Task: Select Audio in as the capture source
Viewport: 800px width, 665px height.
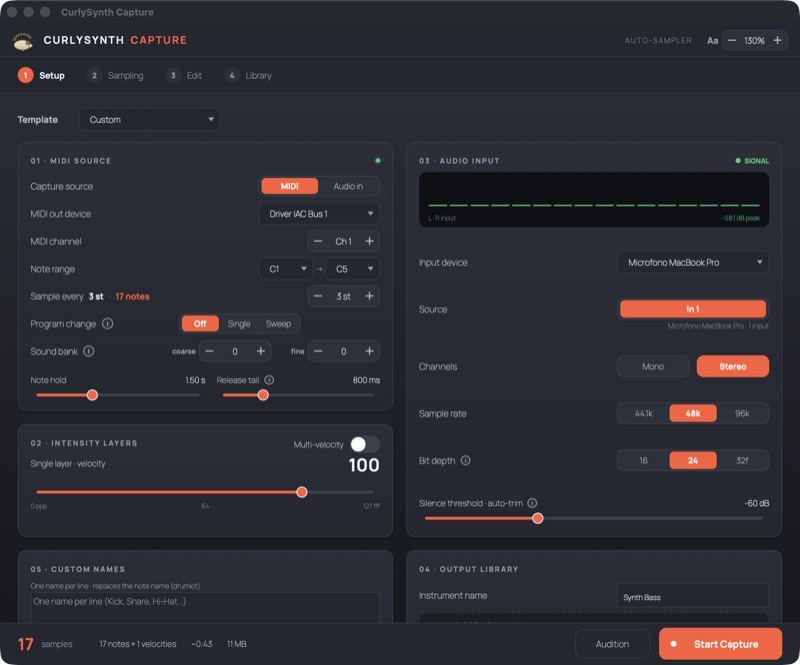Action: 348,186
